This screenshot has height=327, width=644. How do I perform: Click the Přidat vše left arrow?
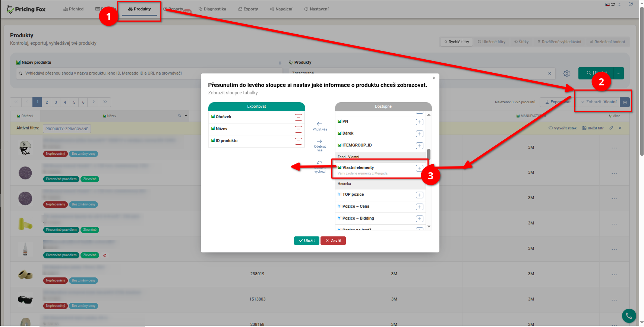(x=319, y=124)
